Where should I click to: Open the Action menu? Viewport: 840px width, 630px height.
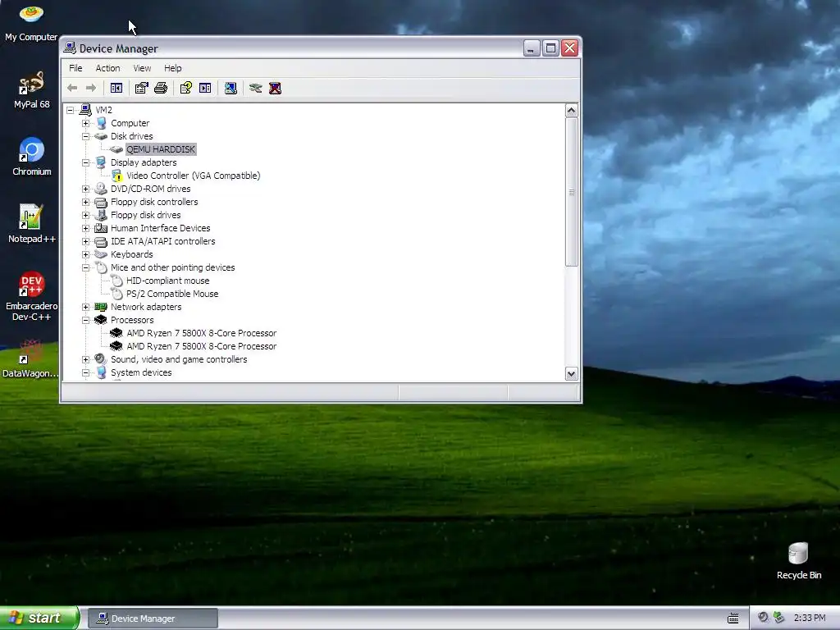click(107, 68)
